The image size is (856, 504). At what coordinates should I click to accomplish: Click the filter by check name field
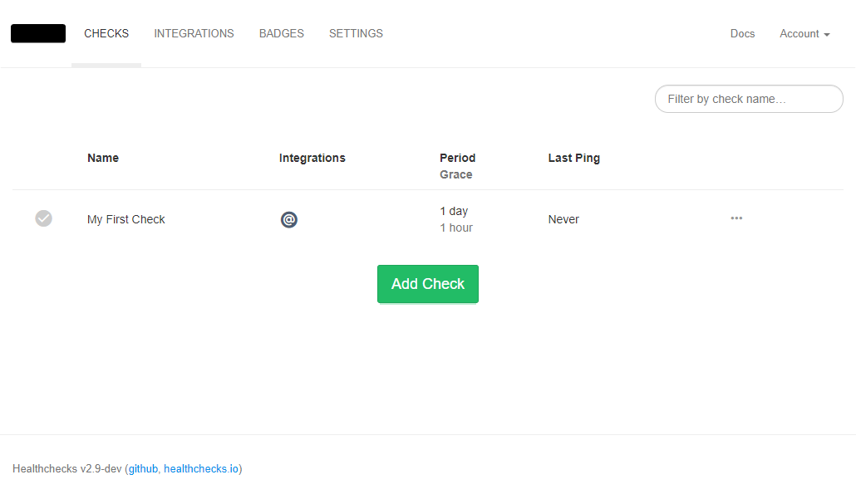coord(748,98)
